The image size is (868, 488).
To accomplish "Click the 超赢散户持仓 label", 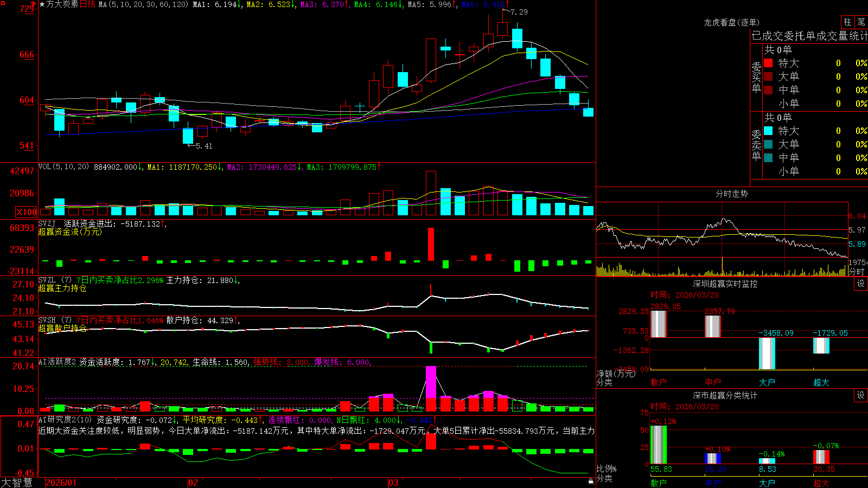I will pyautogui.click(x=62, y=329).
